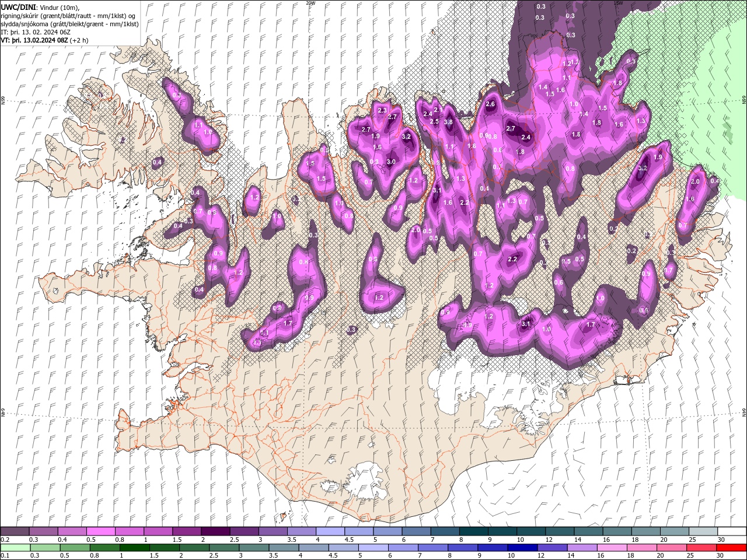Click the 3.8 precipitation value on the map
The width and height of the screenshot is (747, 560).
[448, 123]
